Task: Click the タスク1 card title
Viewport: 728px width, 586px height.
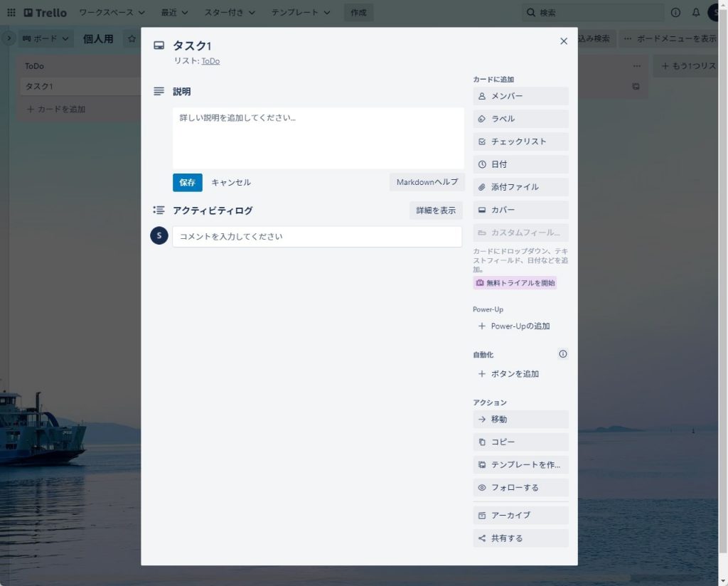Action: 192,46
